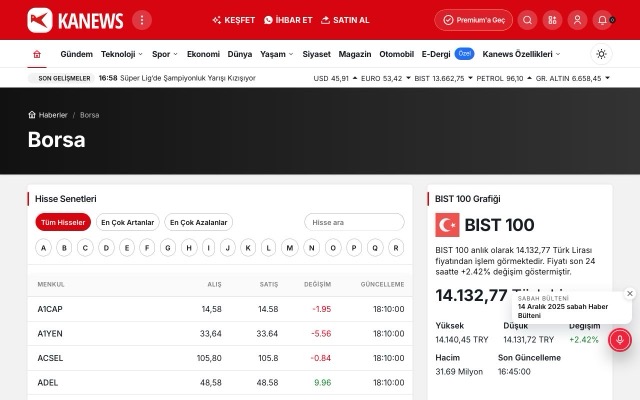The image size is (640, 400).
Task: Filter stocks by letter A
Action: [x=43, y=248]
